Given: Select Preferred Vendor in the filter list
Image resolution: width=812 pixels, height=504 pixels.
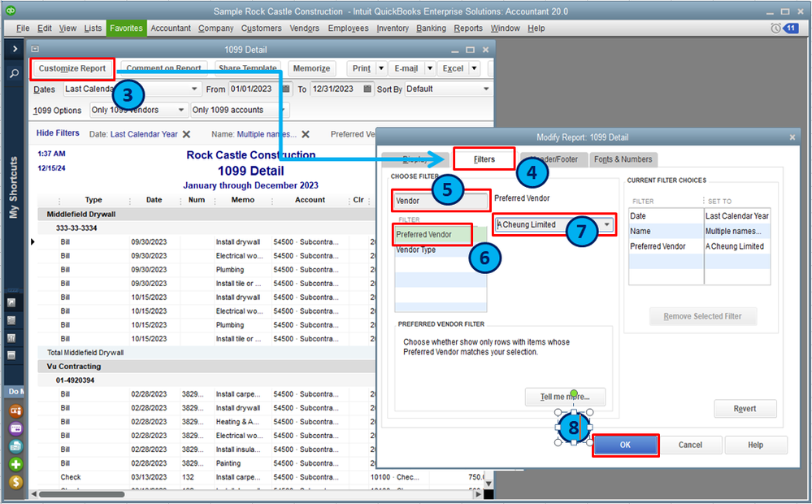Looking at the screenshot, I should pos(441,235).
